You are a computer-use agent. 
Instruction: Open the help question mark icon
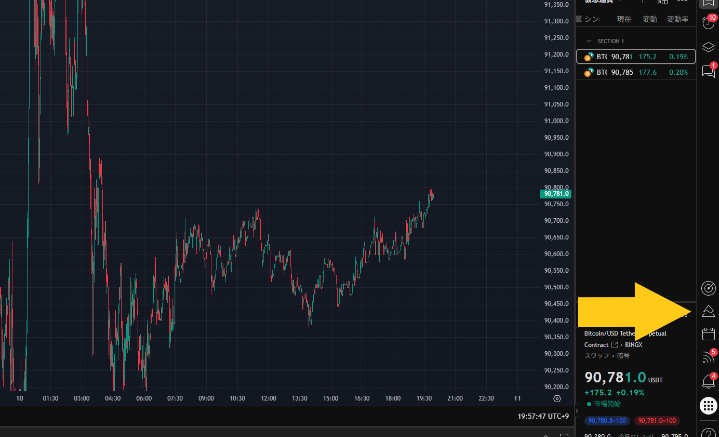(x=708, y=431)
